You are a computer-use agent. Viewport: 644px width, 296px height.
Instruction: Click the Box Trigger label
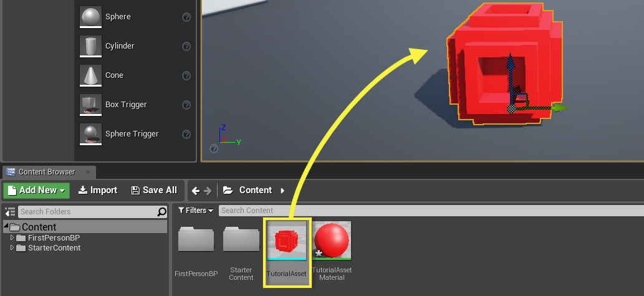click(x=126, y=105)
